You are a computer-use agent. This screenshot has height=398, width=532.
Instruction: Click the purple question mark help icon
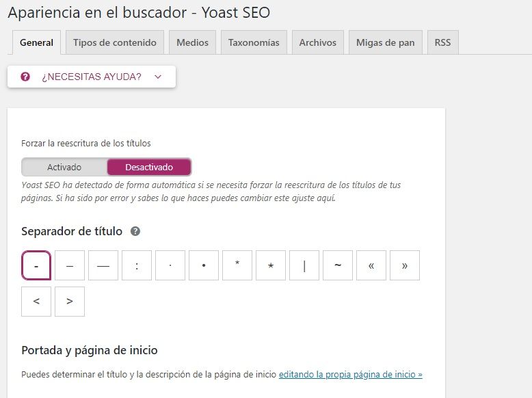pos(25,77)
